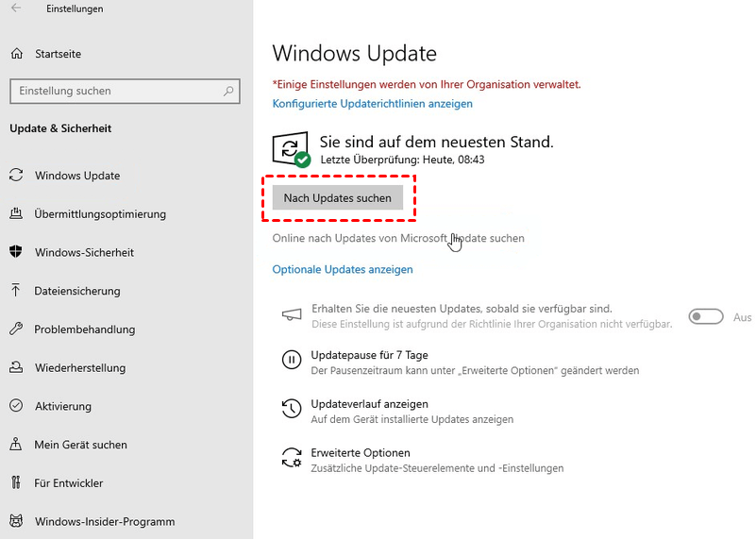Click the Updateverlauf history clock icon
The height and width of the screenshot is (540, 756).
pos(292,409)
